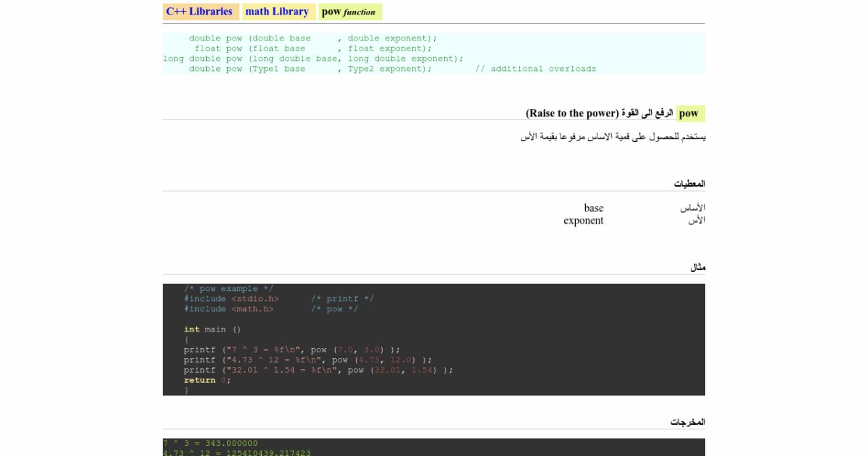Click the مثال section heading
868x456 pixels.
coord(697,267)
